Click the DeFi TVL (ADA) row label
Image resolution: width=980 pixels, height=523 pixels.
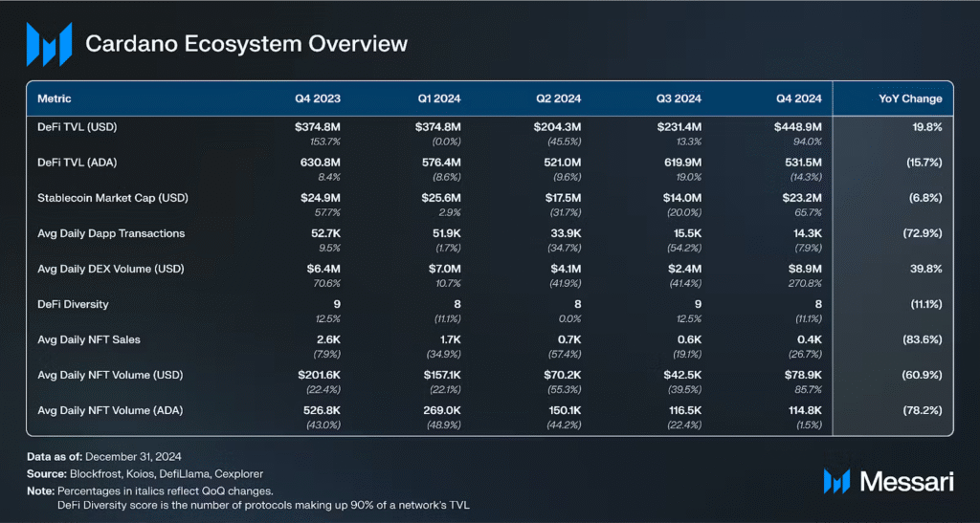click(78, 163)
